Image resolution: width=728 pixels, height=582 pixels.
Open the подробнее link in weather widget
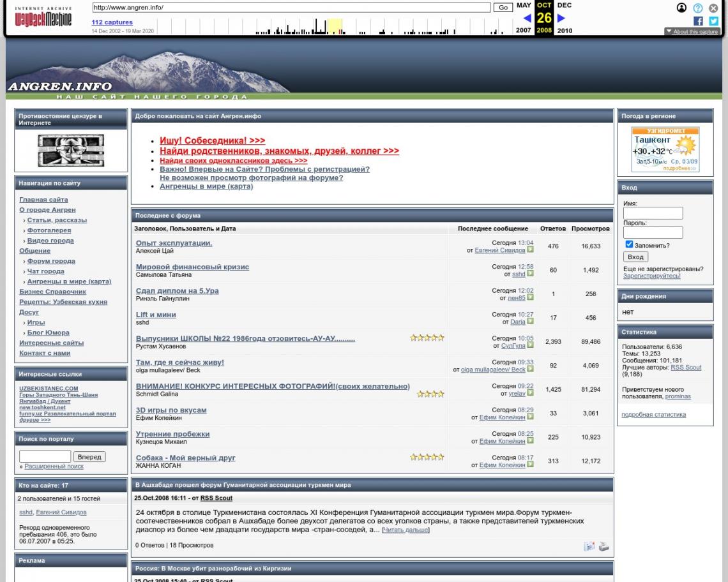(679, 168)
